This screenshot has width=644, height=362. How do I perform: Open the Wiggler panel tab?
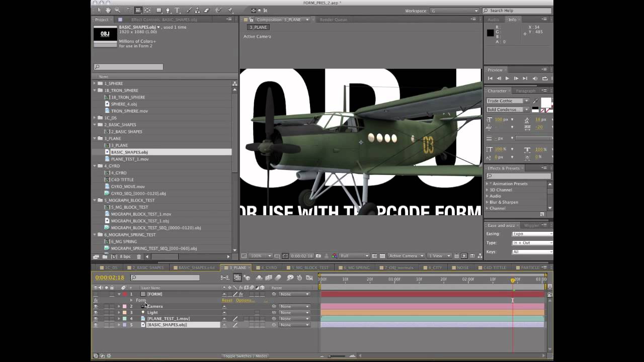(531, 225)
